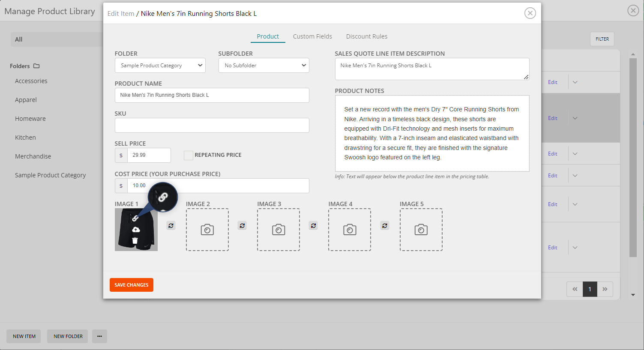Click the Save Changes button
The height and width of the screenshot is (350, 644).
pos(131,284)
